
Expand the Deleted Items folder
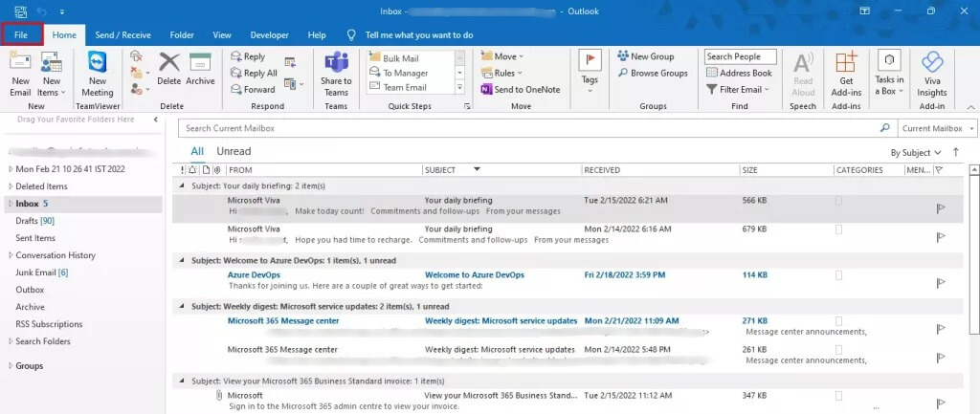(11, 186)
